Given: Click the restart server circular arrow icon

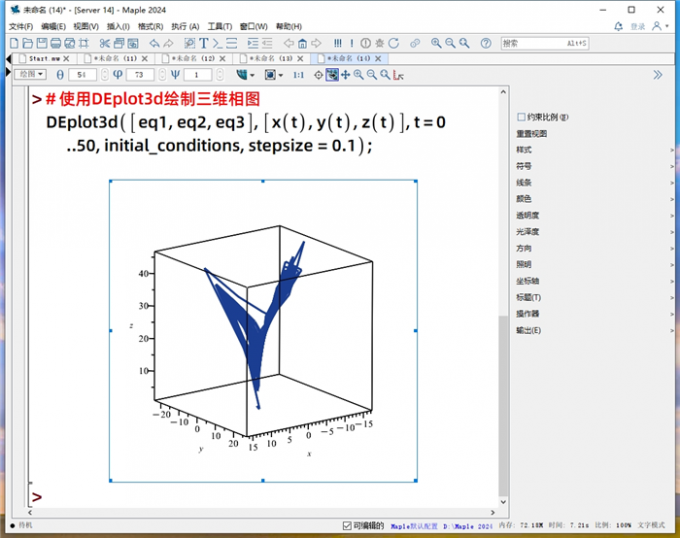Looking at the screenshot, I should (393, 43).
